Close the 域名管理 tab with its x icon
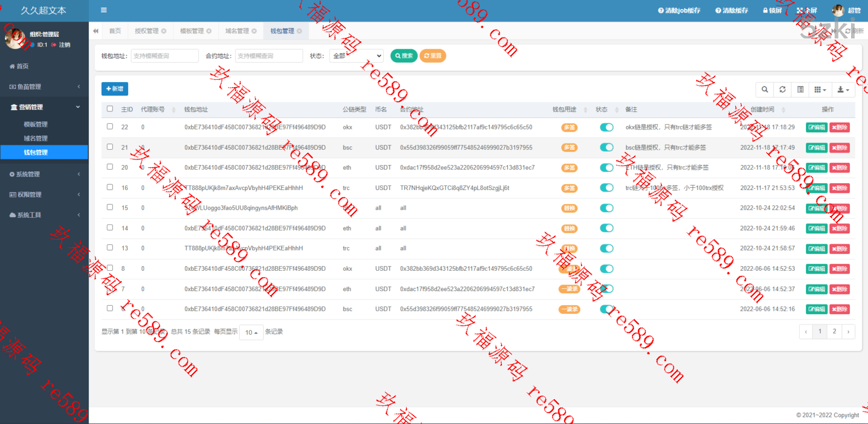Viewport: 868px width, 424px height. (x=254, y=31)
